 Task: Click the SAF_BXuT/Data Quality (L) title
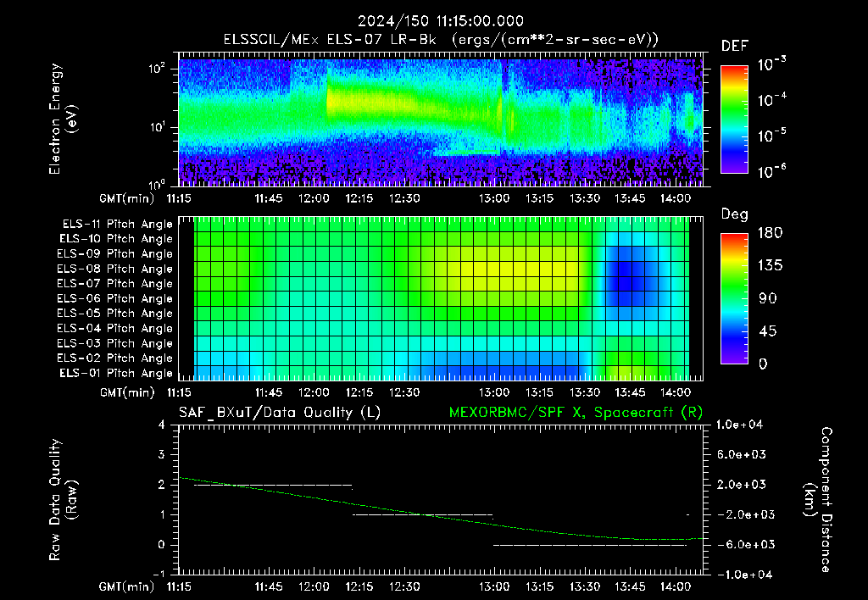pos(280,413)
